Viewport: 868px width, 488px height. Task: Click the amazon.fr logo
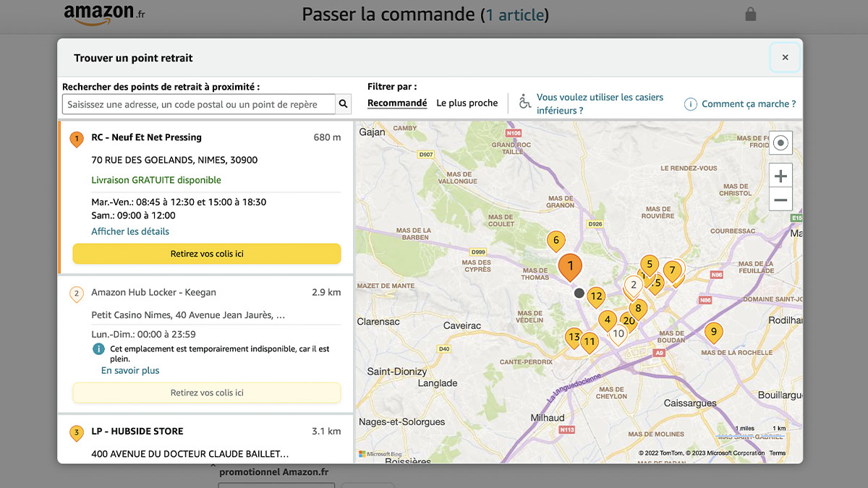(x=104, y=14)
